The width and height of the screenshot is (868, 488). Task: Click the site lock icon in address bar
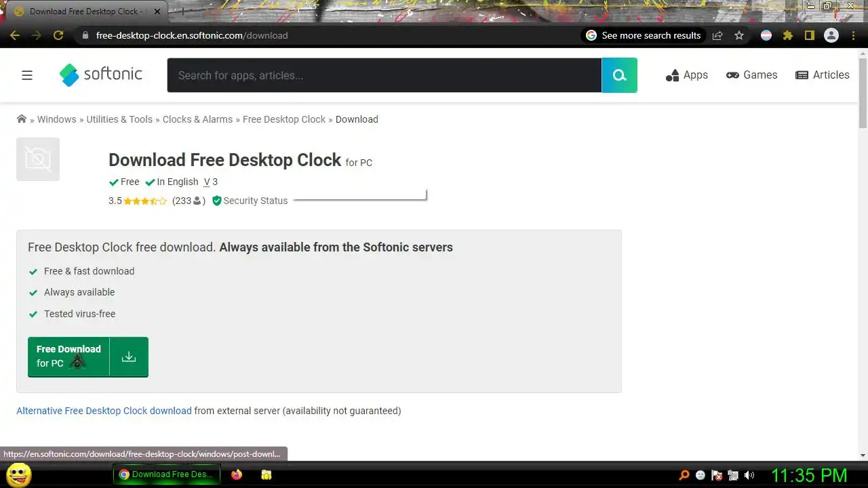(x=85, y=35)
